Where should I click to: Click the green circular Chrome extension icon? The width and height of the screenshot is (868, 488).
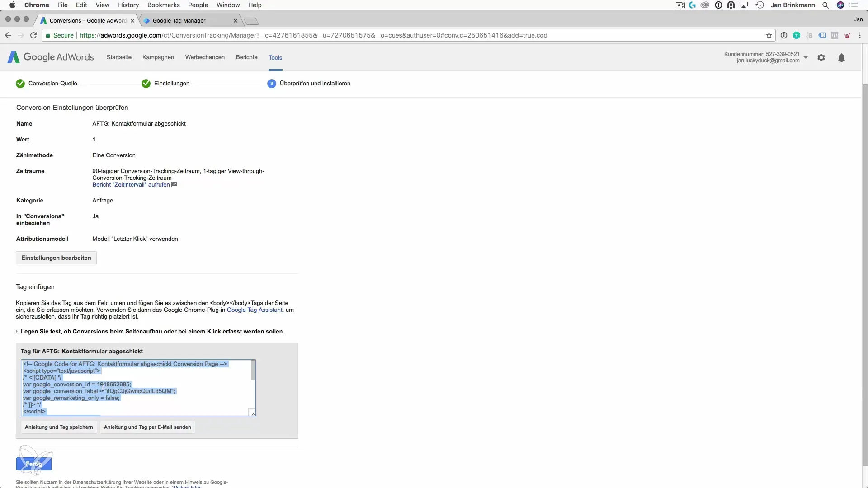[x=797, y=35]
